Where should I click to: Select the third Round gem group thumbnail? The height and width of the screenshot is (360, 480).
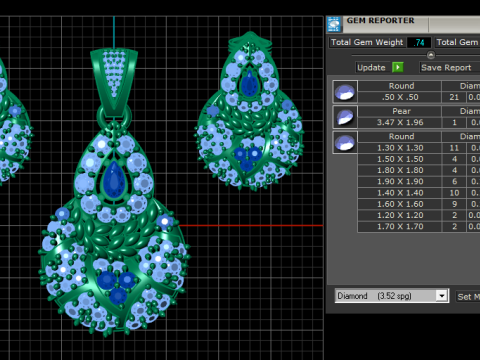click(345, 142)
